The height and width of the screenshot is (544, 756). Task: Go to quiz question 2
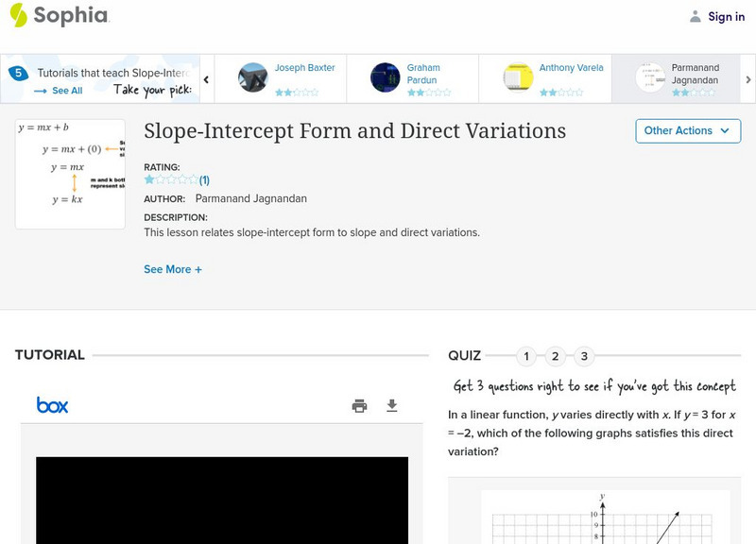tap(556, 356)
